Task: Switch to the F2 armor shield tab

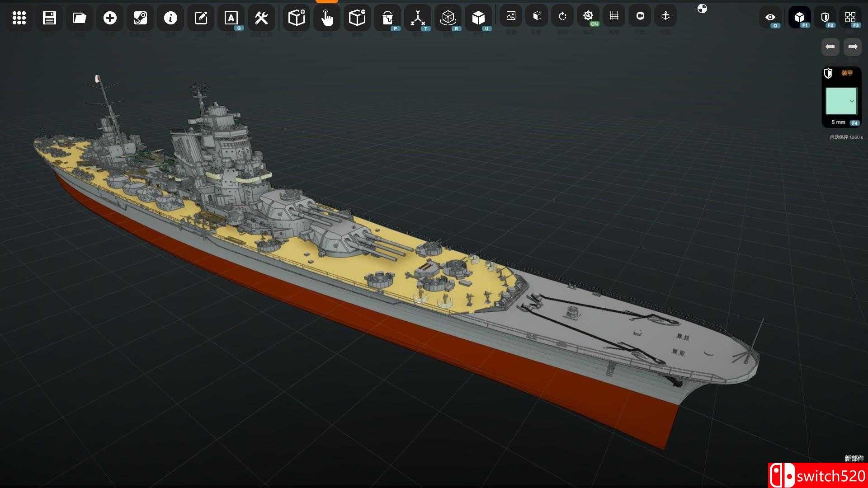Action: (x=825, y=18)
